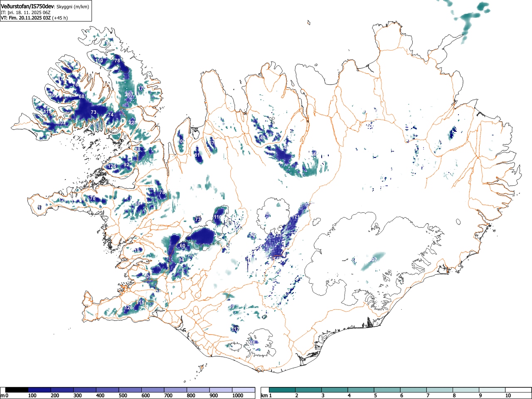The width and height of the screenshot is (532, 399).
Task: Click the 700 label on meter legend
Action: pos(168,396)
